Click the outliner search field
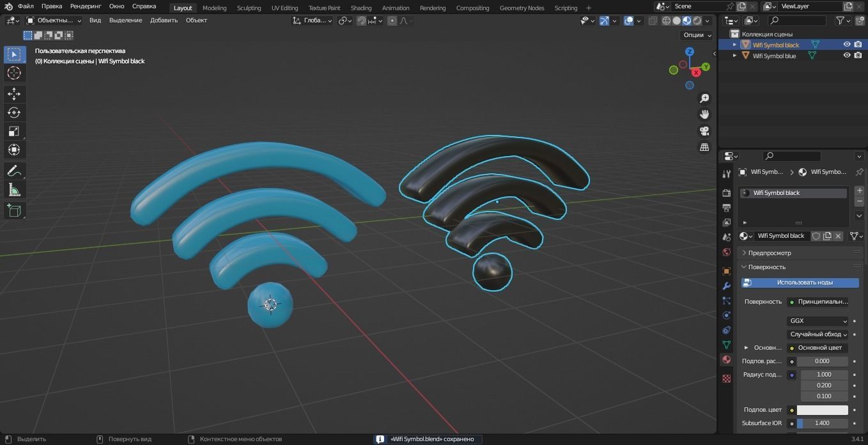 (x=796, y=20)
